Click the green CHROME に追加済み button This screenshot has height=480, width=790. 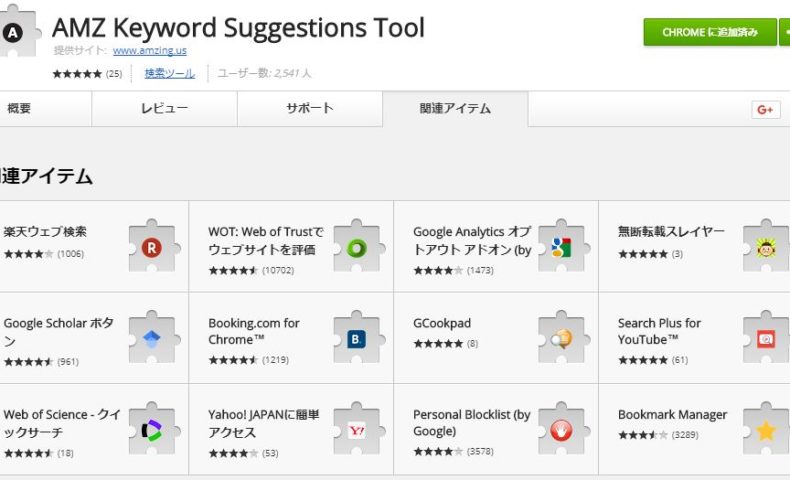710,32
